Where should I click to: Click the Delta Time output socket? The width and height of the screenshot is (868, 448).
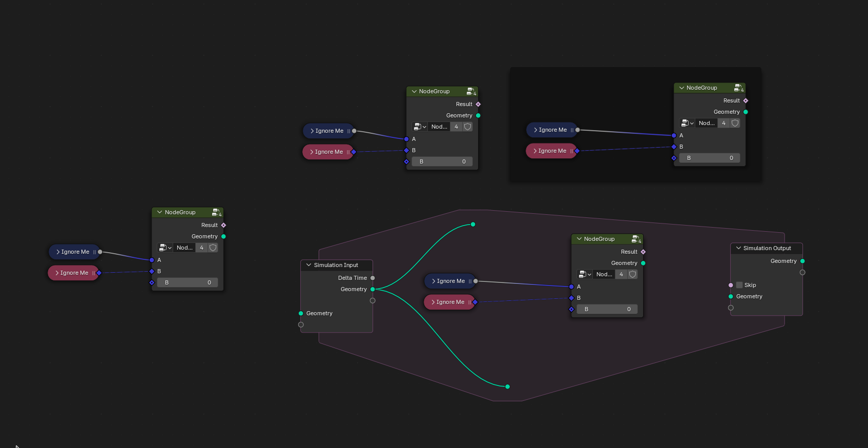[x=373, y=278]
